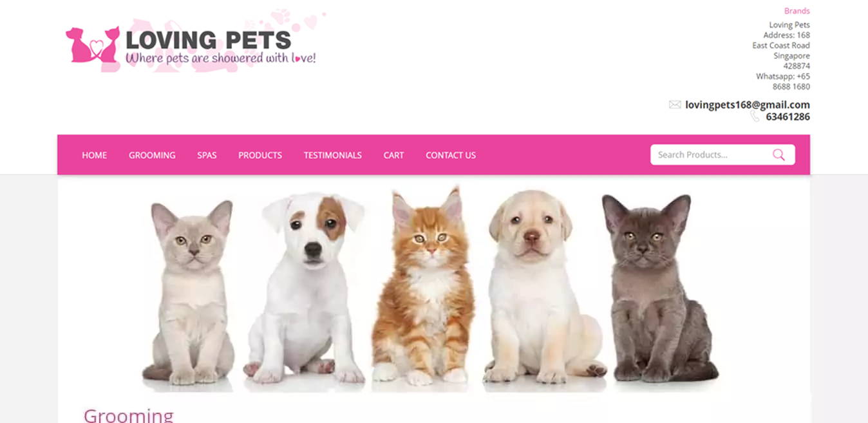868x423 pixels.
Task: Click the phone handset icon
Action: pos(755,117)
